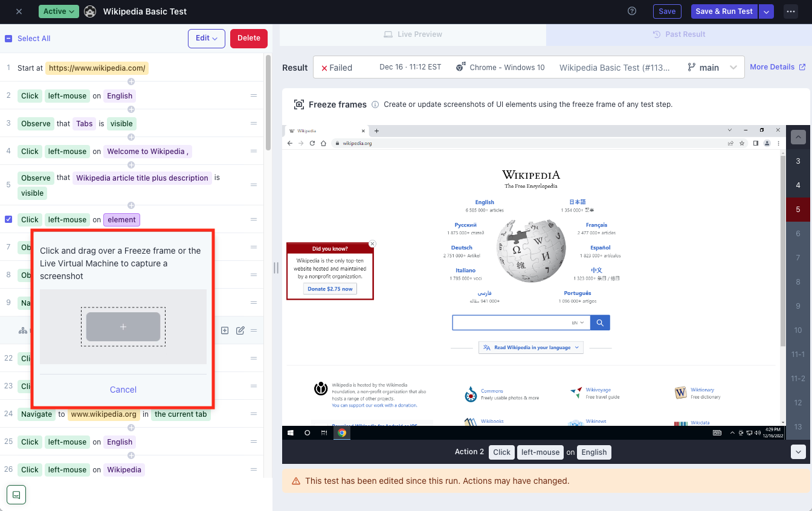The width and height of the screenshot is (812, 511).
Task: Click Cancel in the screenshot capture popup
Action: (123, 390)
